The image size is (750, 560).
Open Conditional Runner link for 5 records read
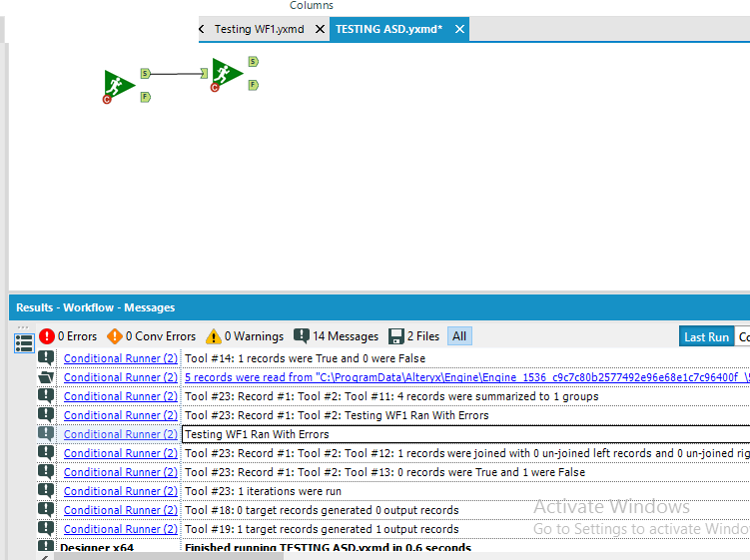tap(121, 377)
